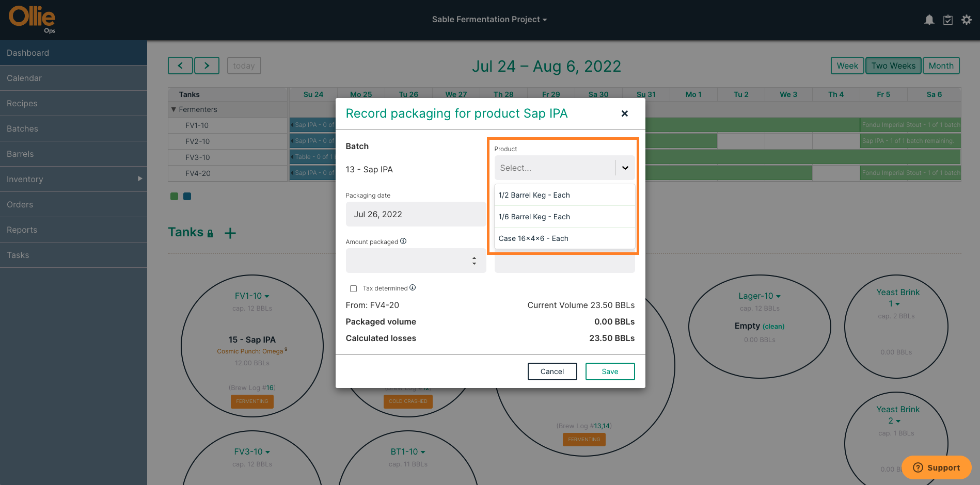980x485 pixels.
Task: Open Barrels in sidebar
Action: click(73, 154)
